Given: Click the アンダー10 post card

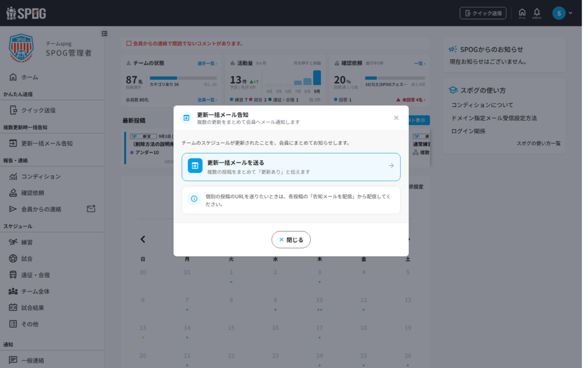Looking at the screenshot, I should click(x=149, y=148).
